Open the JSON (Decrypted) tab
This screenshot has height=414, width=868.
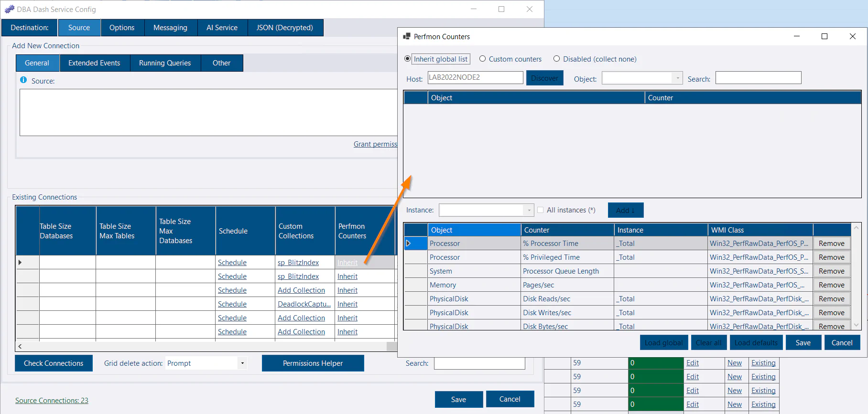(x=285, y=28)
